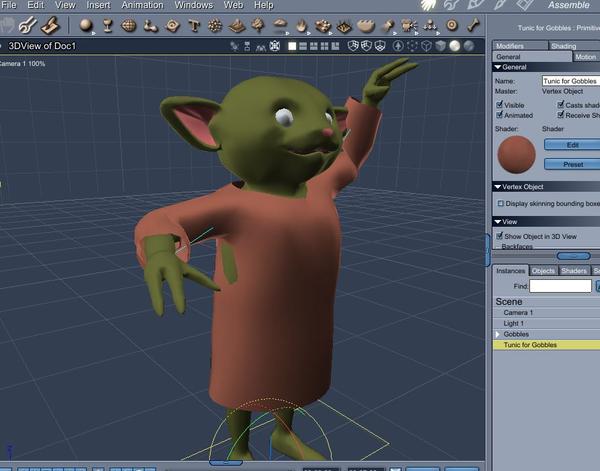Select the metaball object tool

coord(150,26)
